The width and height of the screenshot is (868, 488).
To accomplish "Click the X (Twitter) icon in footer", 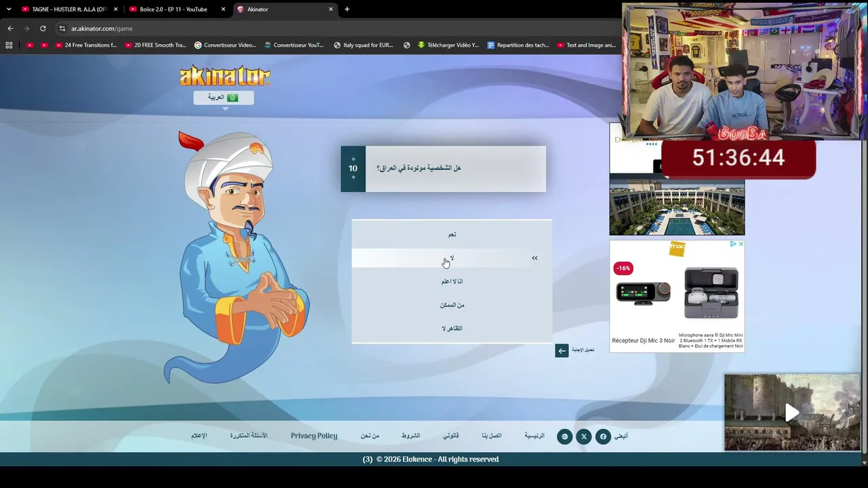I will (584, 436).
